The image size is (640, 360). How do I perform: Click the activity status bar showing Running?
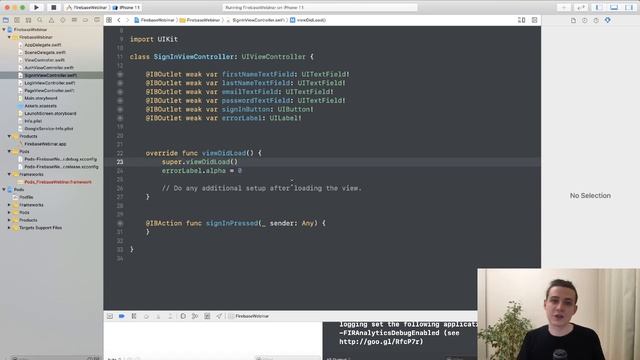320,7
